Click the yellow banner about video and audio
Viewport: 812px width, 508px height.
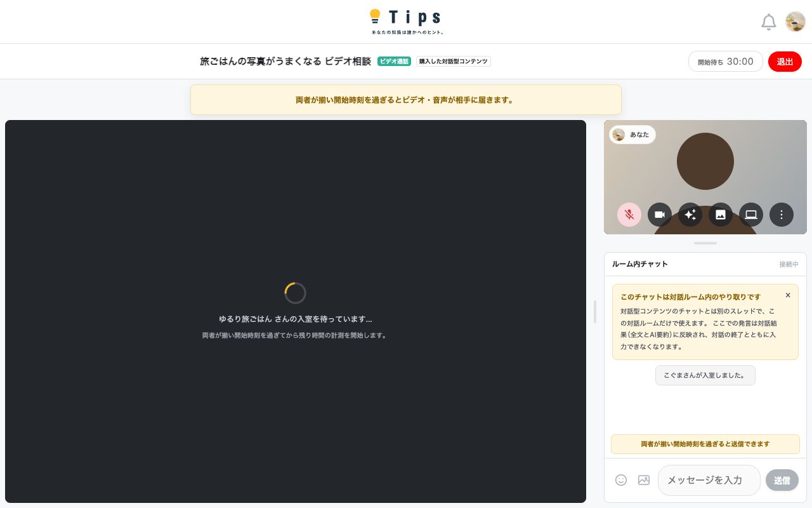point(406,100)
